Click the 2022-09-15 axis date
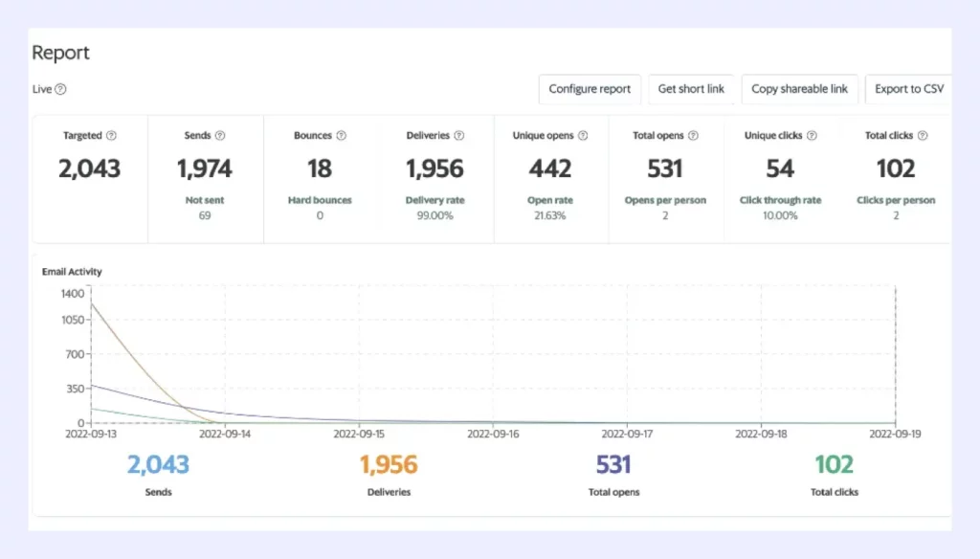 click(360, 434)
